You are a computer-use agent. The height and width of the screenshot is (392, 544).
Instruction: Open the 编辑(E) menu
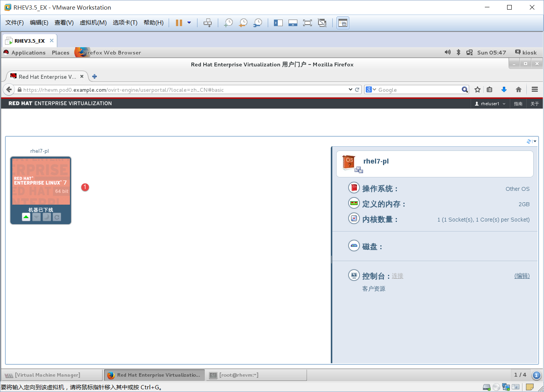click(x=39, y=23)
